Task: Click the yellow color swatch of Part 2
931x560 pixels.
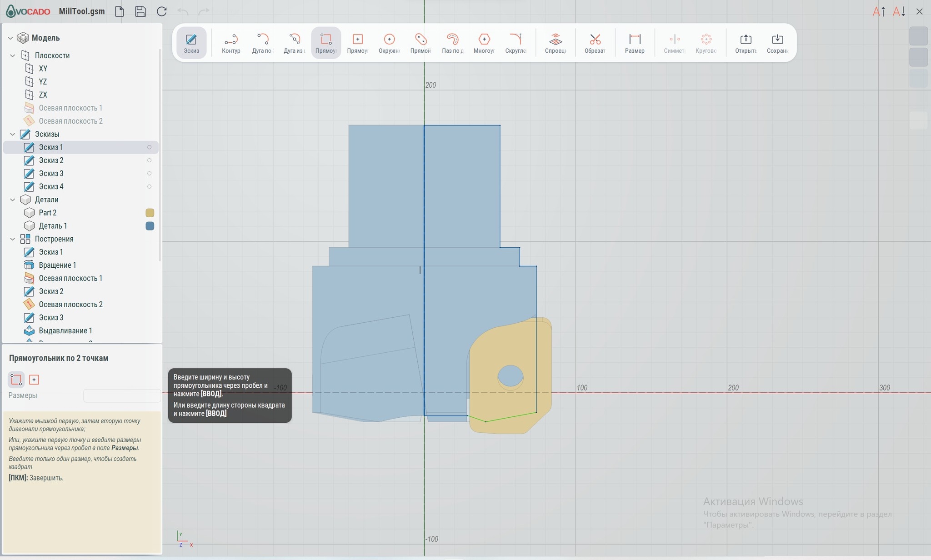Action: (150, 213)
